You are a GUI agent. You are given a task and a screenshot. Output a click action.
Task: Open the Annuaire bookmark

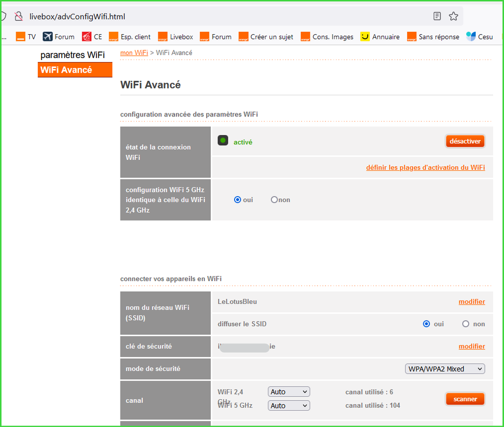380,37
